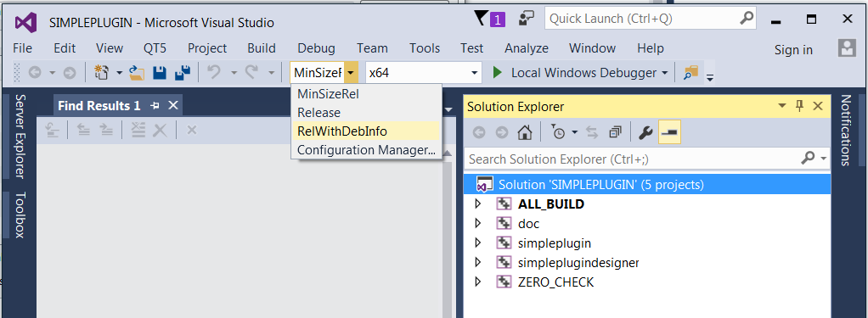Click Solution Explorer Back arrow icon
The height and width of the screenshot is (318, 868).
point(479,132)
